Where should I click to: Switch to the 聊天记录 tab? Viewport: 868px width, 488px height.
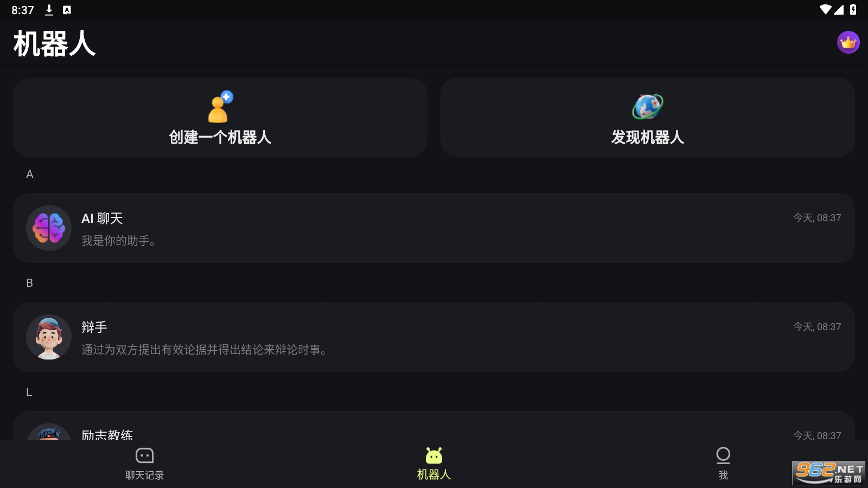pos(144,464)
